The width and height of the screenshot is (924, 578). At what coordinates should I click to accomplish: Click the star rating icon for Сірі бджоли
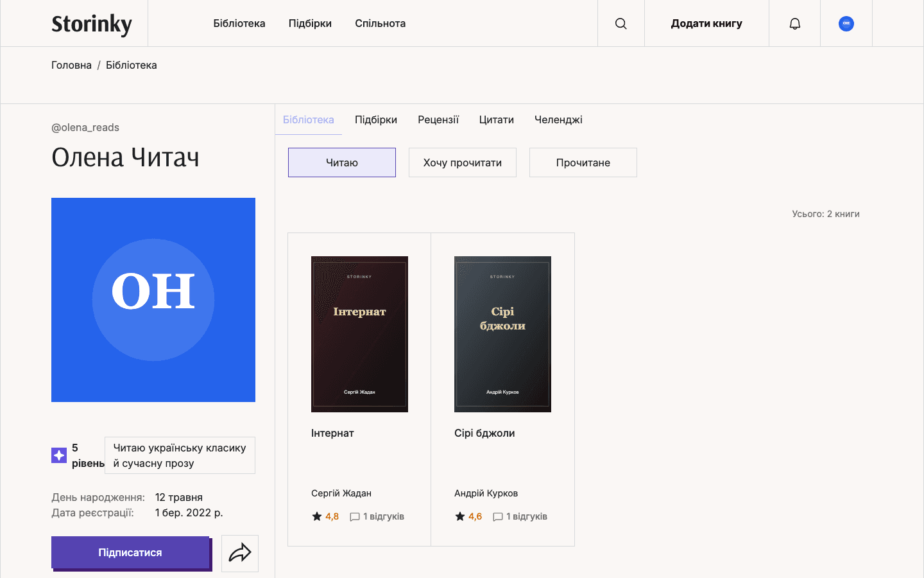pyautogui.click(x=460, y=516)
